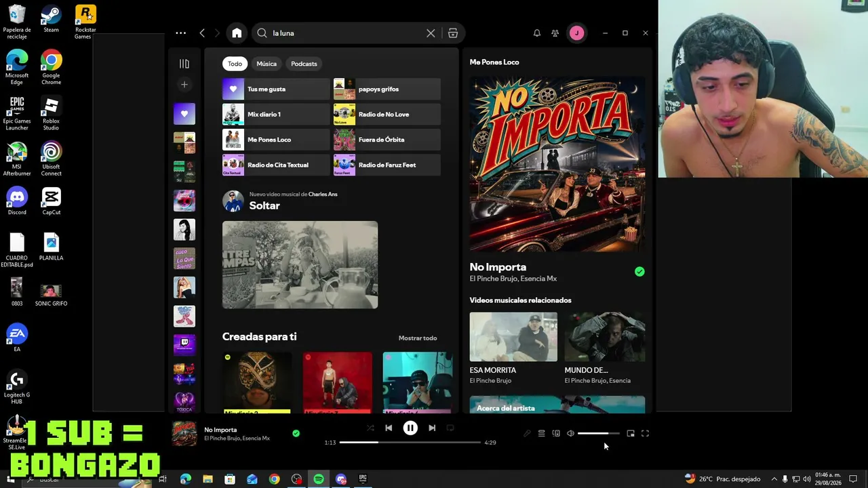Image resolution: width=868 pixels, height=488 pixels.
Task: Open Spotify from the Windows taskbar
Action: pos(319,479)
